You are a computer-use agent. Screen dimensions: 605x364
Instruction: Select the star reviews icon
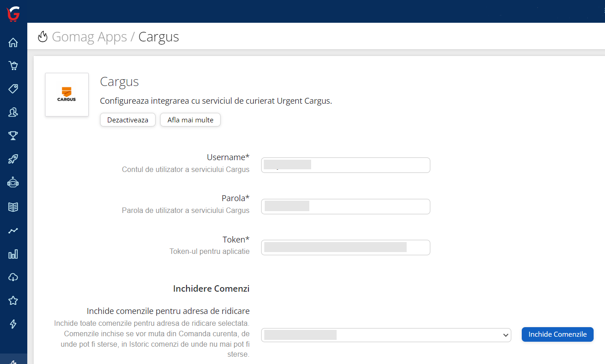(13, 300)
